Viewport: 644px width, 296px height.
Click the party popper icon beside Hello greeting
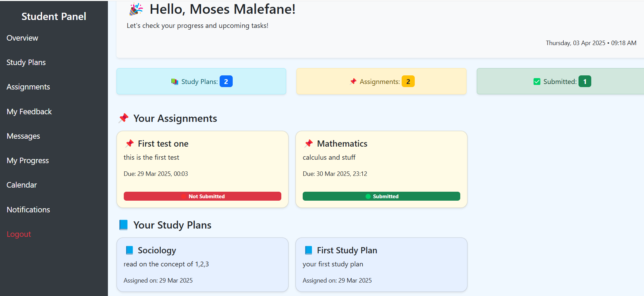pos(136,9)
